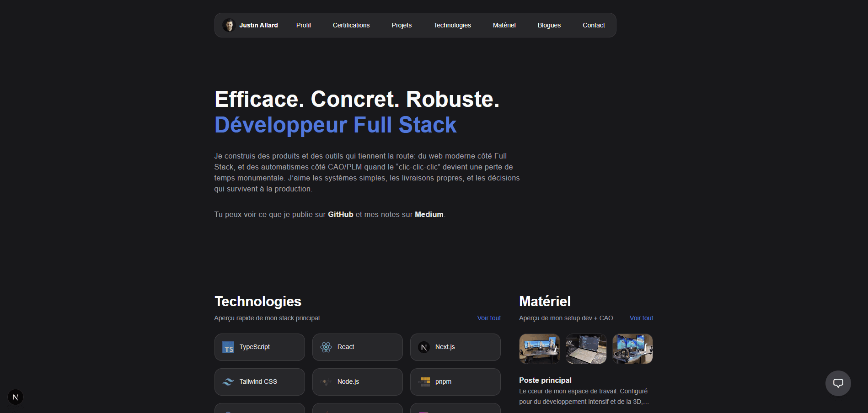Image resolution: width=868 pixels, height=413 pixels.
Task: Click the TypeScript logo icon
Action: click(228, 348)
